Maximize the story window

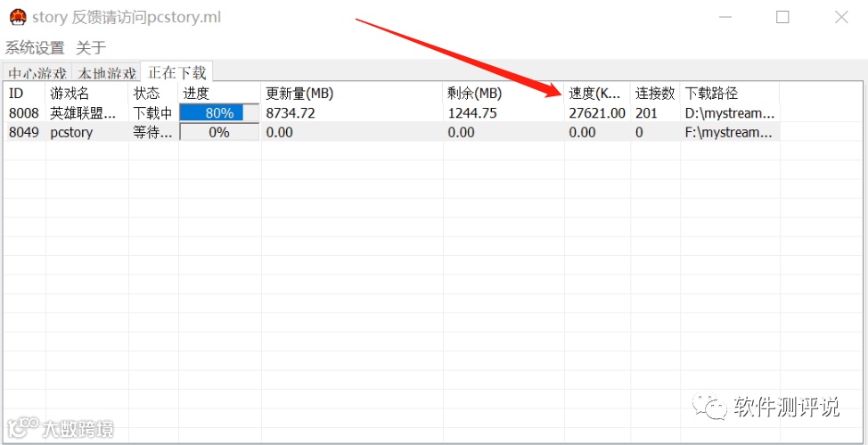[x=782, y=17]
